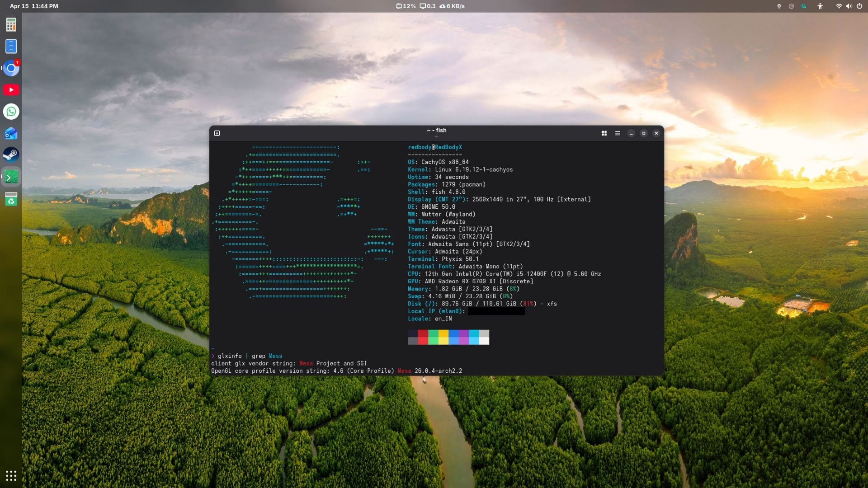Click 'Mesa 26.0.4-arch2.2' version text

430,371
